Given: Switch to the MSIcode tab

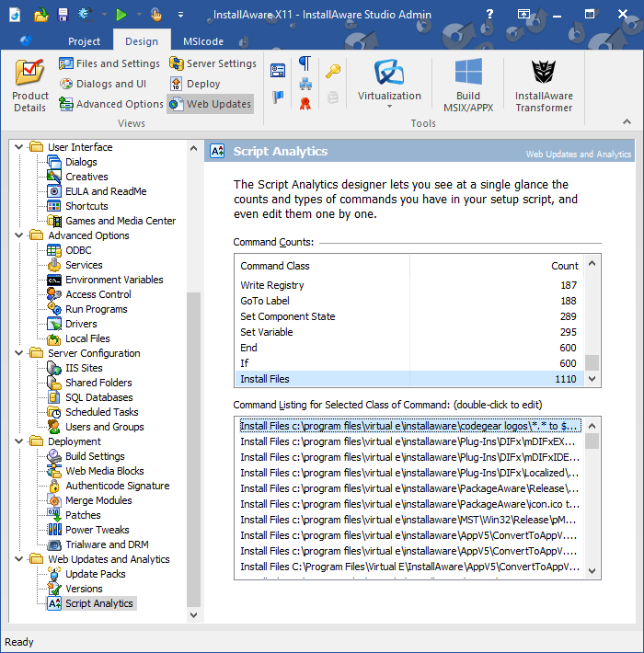Looking at the screenshot, I should [203, 41].
